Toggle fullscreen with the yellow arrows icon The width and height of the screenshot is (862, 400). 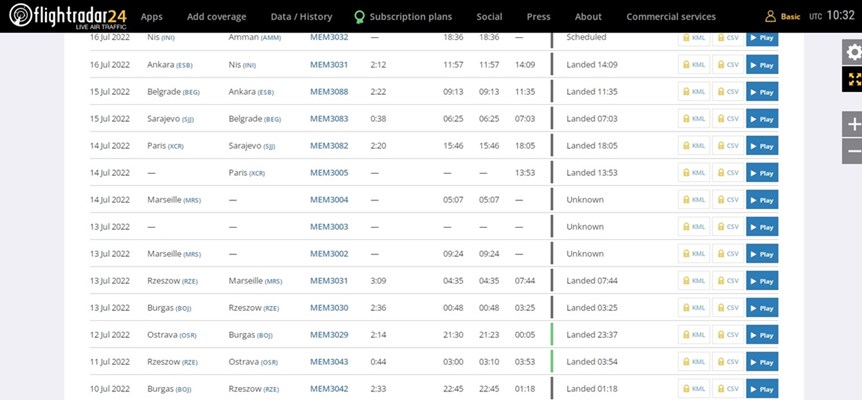853,79
